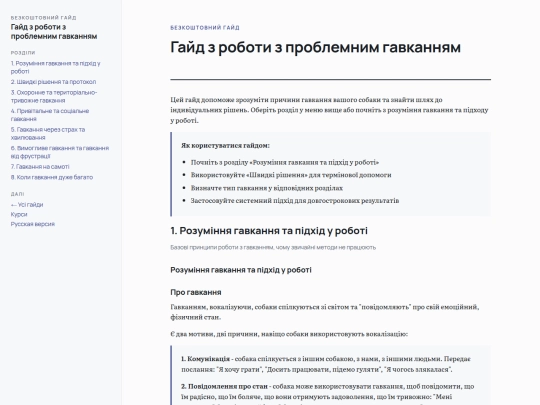Click the sentence Є два мотиви, дві причини
The width and height of the screenshot is (540, 405).
(289, 334)
